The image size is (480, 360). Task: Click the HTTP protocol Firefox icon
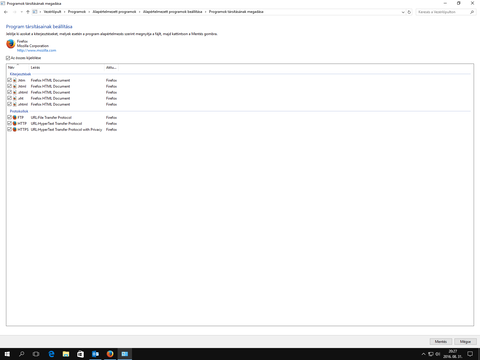point(15,123)
